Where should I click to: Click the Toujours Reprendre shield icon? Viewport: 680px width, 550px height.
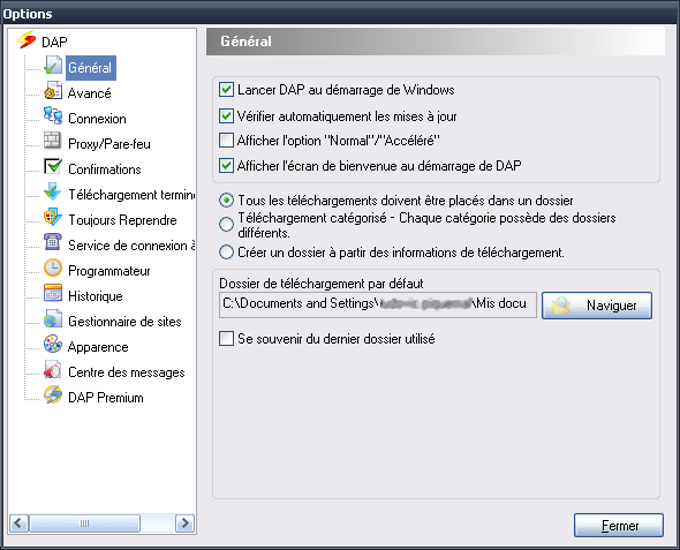pos(52,217)
